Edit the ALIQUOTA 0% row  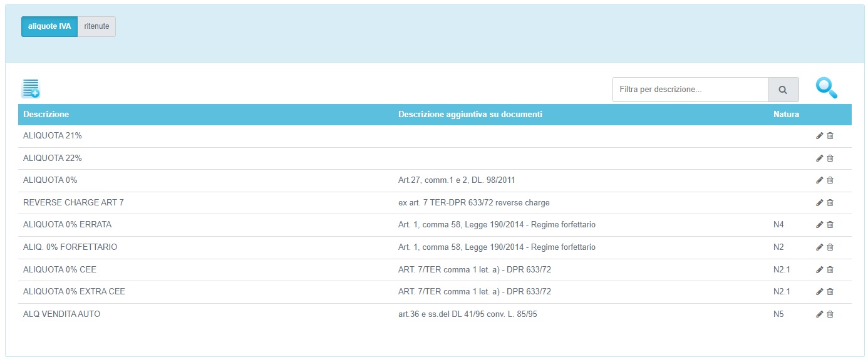pos(820,180)
